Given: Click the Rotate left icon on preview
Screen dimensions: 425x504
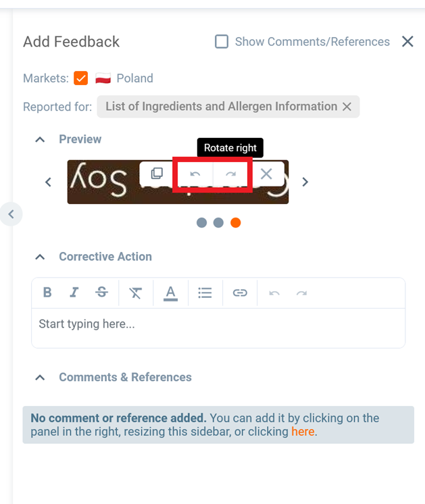Looking at the screenshot, I should pyautogui.click(x=195, y=174).
